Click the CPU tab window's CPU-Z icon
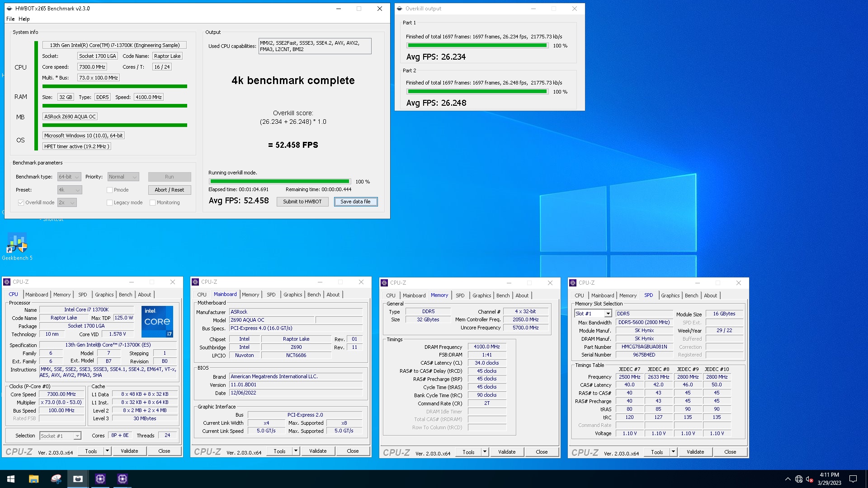This screenshot has height=488, width=868. coord(7,282)
